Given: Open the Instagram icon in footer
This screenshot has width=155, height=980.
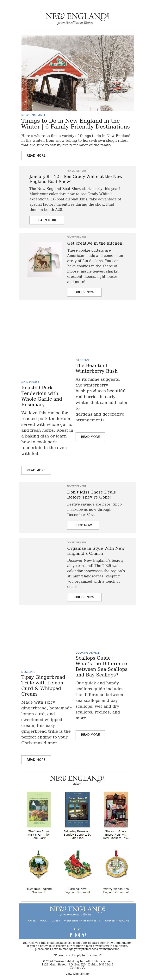Looking at the screenshot, I should (77, 935).
